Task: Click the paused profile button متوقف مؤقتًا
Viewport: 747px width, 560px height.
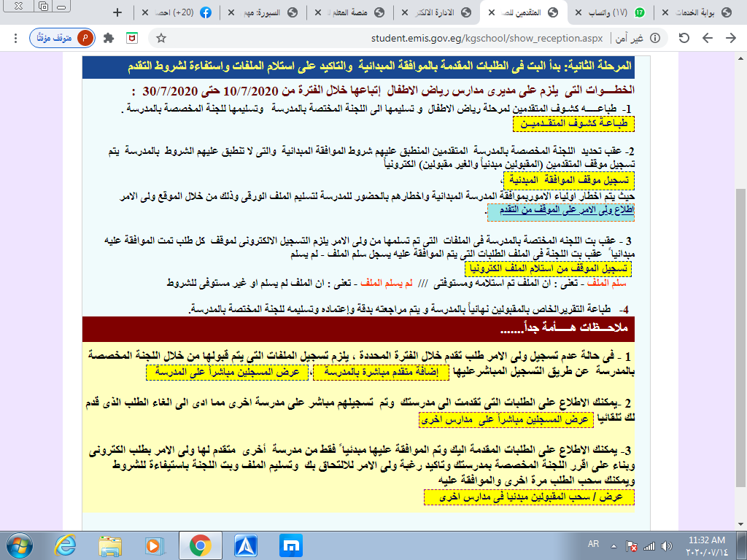Action: pos(62,38)
